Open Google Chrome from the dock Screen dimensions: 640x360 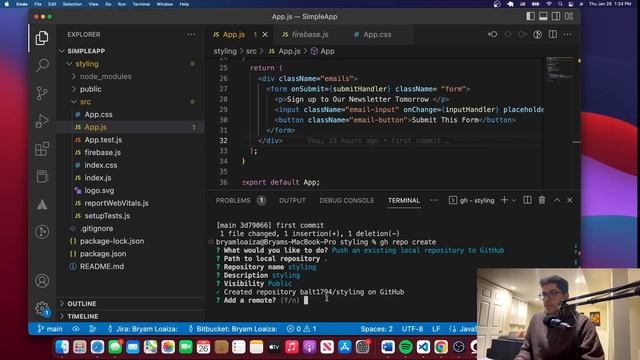coord(441,347)
